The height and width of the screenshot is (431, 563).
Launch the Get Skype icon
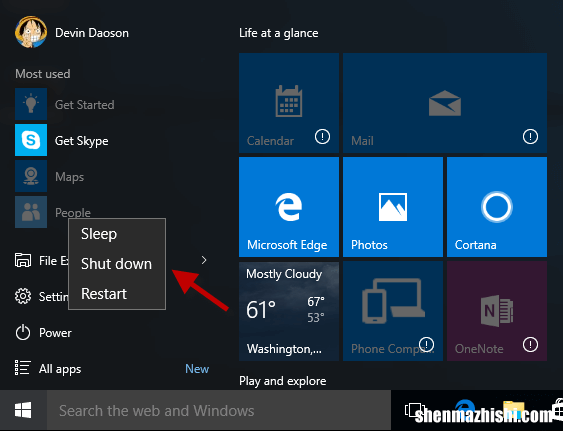31,140
